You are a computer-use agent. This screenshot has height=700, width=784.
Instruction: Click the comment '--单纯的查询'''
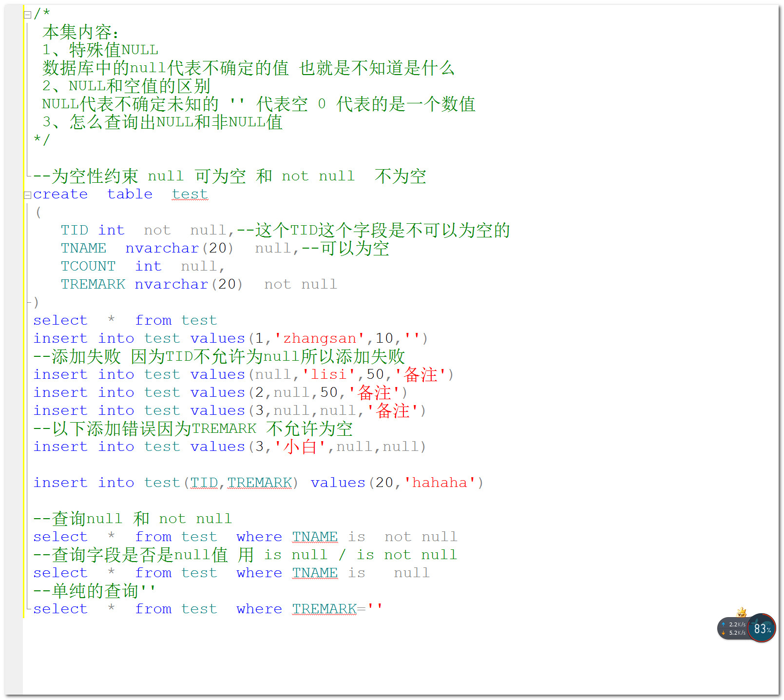point(95,591)
